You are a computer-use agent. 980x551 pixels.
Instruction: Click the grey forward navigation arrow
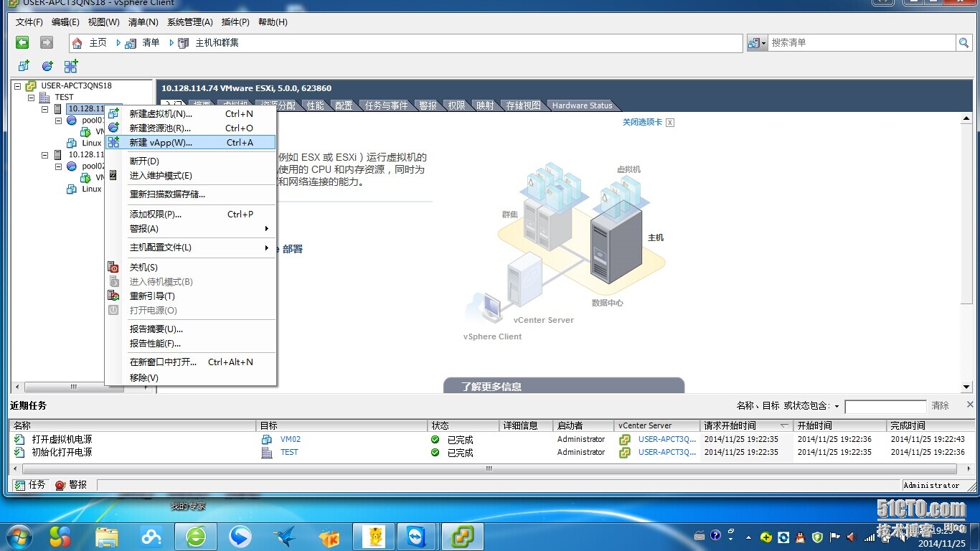[47, 43]
